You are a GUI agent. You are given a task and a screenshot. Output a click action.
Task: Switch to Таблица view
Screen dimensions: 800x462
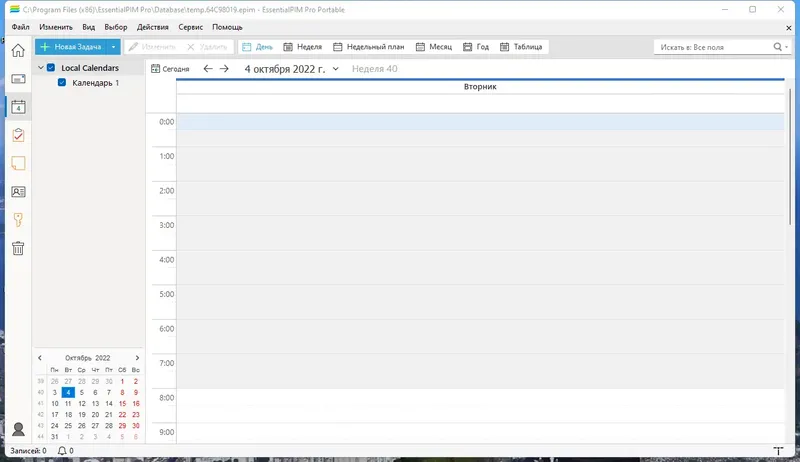point(521,47)
